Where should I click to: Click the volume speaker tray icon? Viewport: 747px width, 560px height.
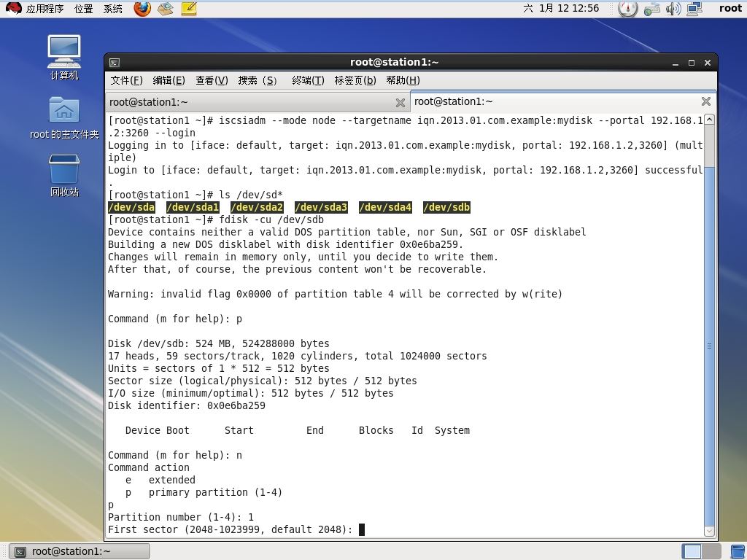(x=673, y=9)
